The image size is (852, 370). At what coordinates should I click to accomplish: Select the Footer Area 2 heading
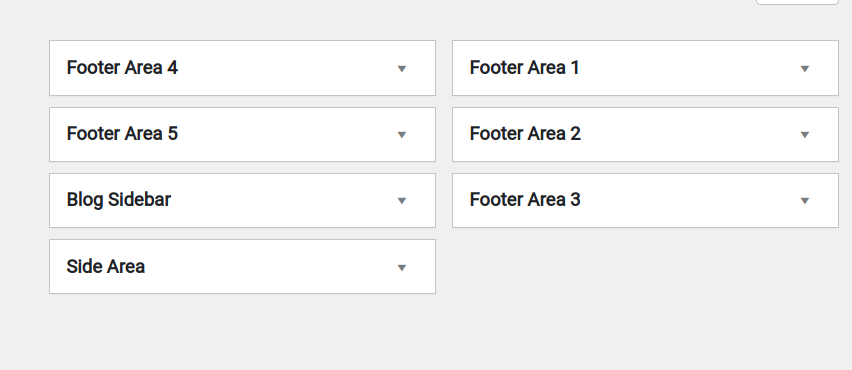pyautogui.click(x=525, y=134)
